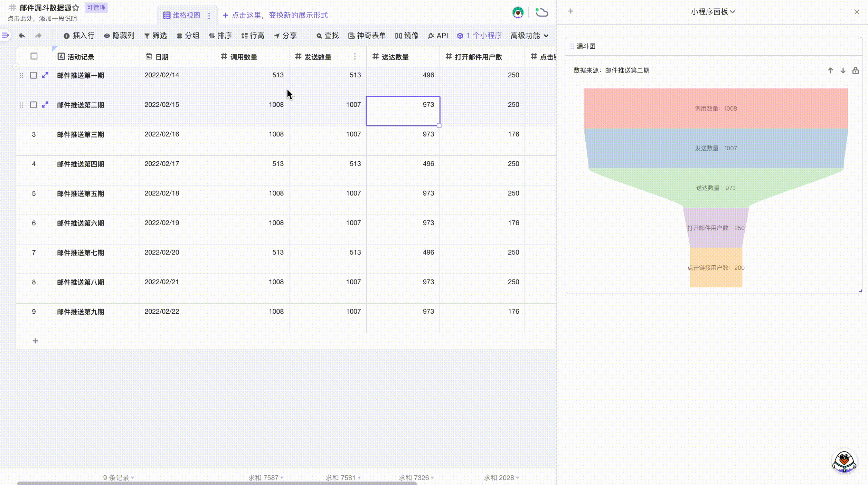Screen dimensions: 868x485
Task: Lock the funnel chart widget
Action: [x=855, y=70]
